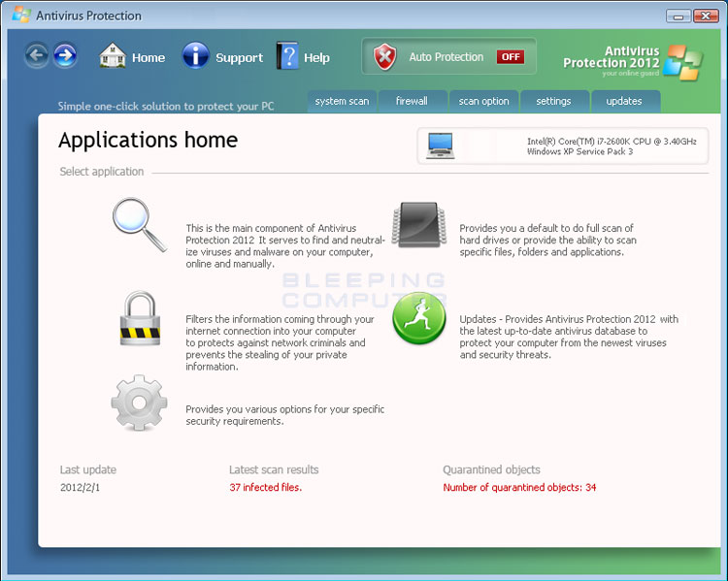This screenshot has width=728, height=581.
Task: Click the Last update label
Action: click(88, 469)
